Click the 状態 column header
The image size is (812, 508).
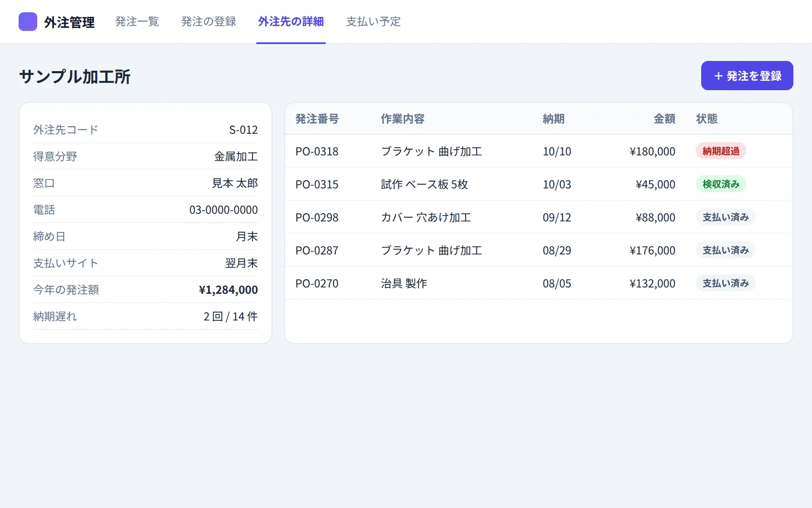click(x=707, y=119)
